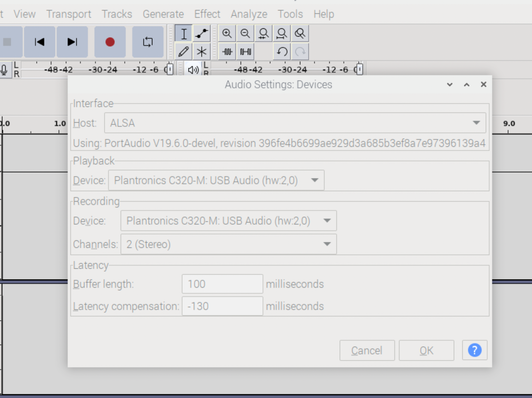The image size is (532, 398).
Task: Cancel the Audio Settings dialog
Action: [367, 351]
